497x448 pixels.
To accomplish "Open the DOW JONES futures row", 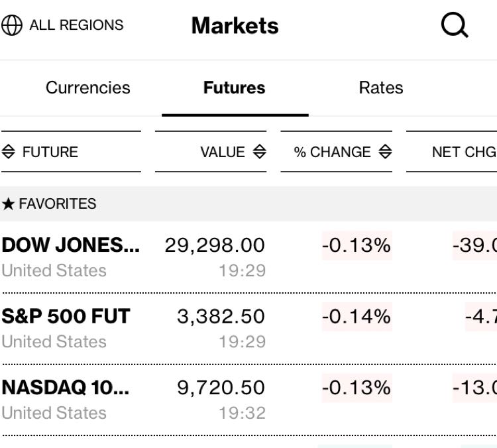I will pos(71,245).
